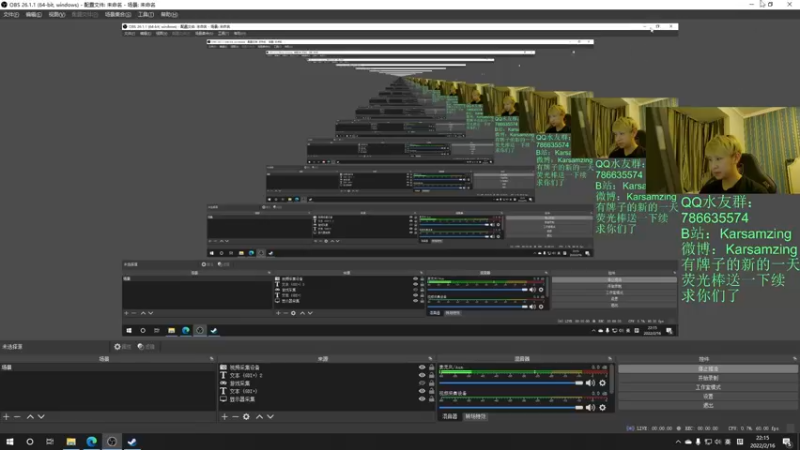Remove selected scene with minus icon

(x=17, y=417)
